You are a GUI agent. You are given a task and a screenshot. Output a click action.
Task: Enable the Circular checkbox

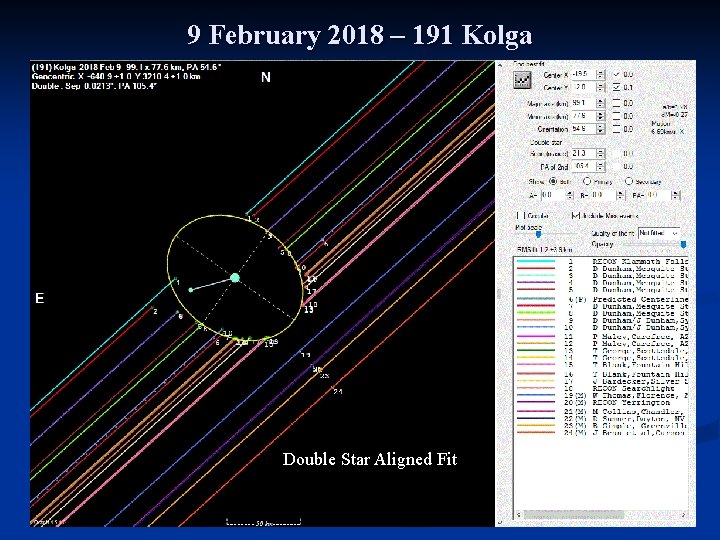(x=520, y=215)
